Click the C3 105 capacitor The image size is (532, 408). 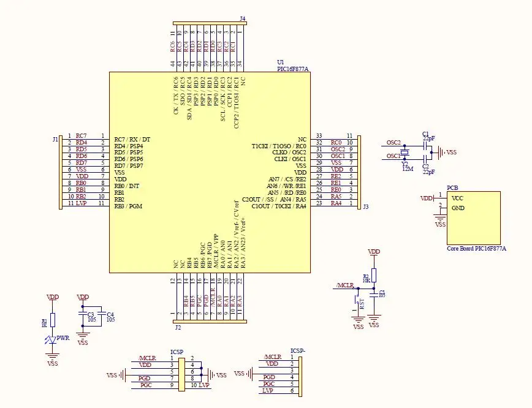pos(83,314)
